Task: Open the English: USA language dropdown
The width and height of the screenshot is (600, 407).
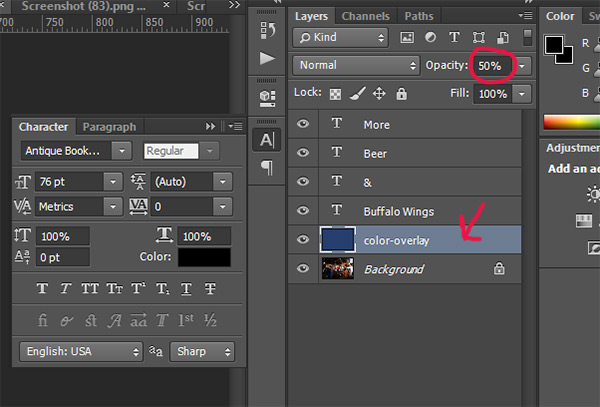Action: pos(82,352)
